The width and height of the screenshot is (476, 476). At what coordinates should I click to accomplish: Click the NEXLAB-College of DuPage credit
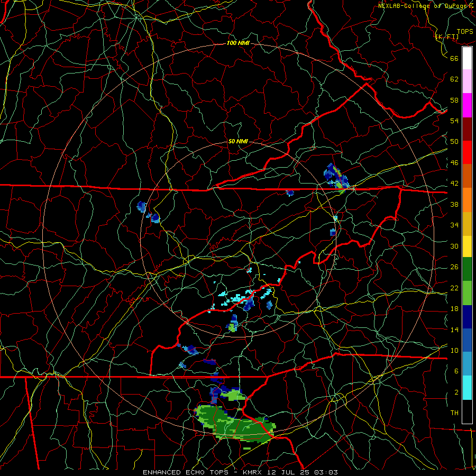click(x=426, y=6)
